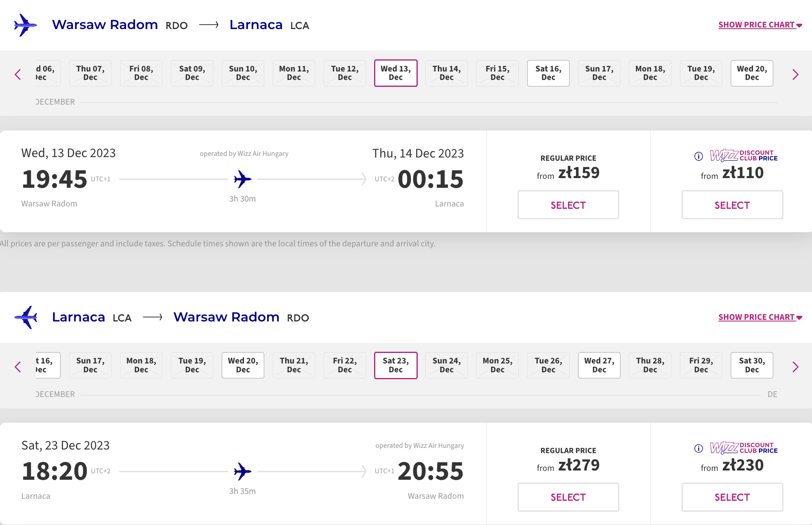The height and width of the screenshot is (525, 812).
Task: Pick Wed 20, Dec return date
Action: [x=243, y=365]
